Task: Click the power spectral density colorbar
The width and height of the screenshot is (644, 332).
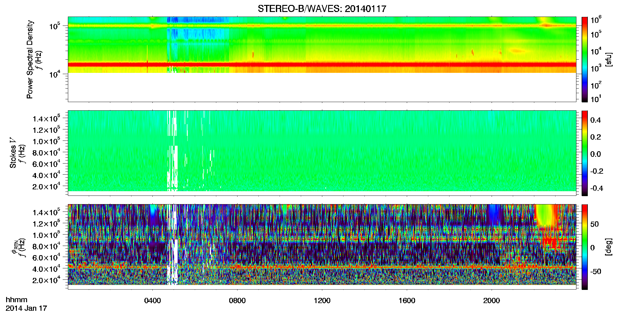Action: (585, 59)
